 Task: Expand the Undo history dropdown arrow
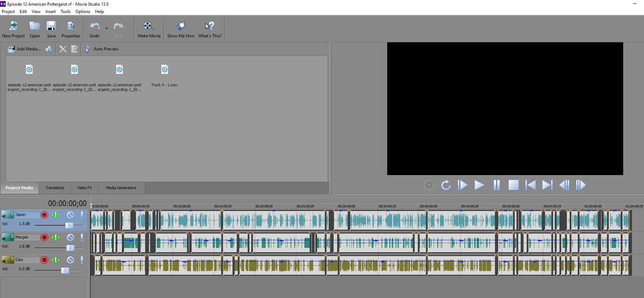[106, 28]
